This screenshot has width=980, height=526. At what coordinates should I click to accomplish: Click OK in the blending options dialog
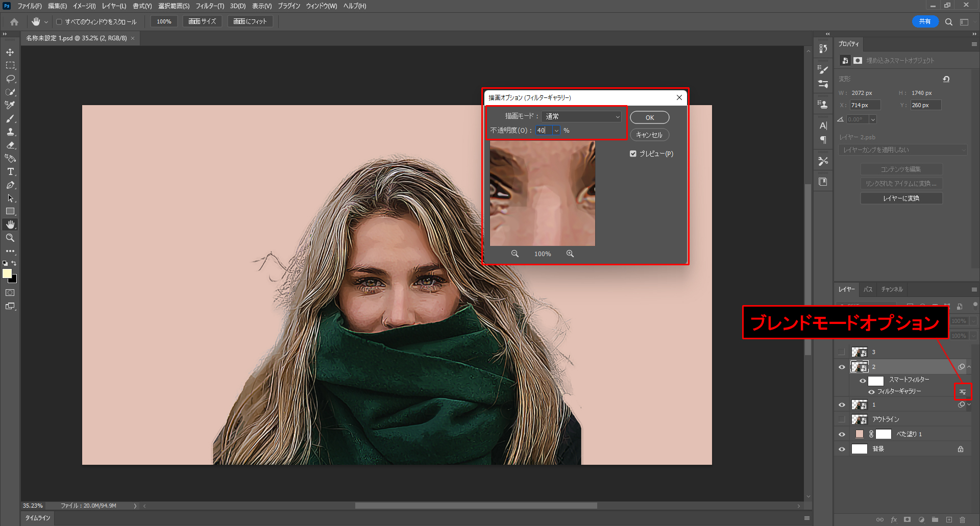click(x=649, y=117)
